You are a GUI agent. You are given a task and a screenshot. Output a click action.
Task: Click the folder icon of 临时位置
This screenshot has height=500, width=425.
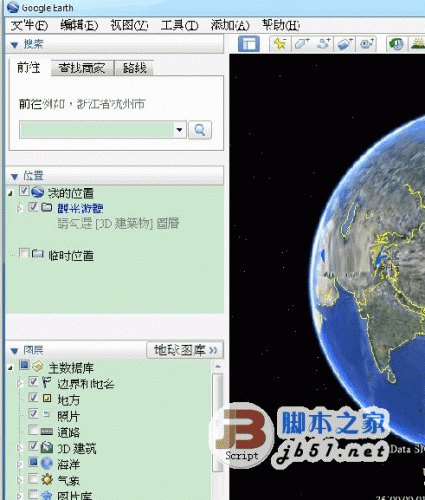[38, 253]
